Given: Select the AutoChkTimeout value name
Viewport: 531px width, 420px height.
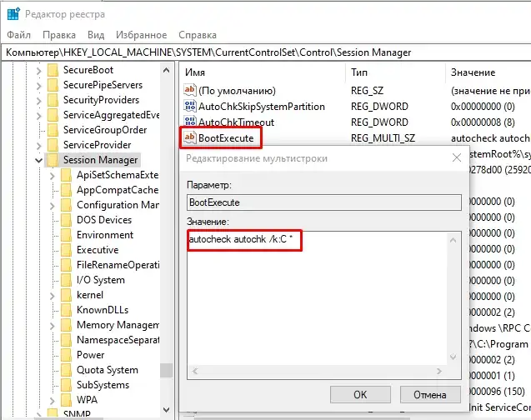Looking at the screenshot, I should 237,122.
